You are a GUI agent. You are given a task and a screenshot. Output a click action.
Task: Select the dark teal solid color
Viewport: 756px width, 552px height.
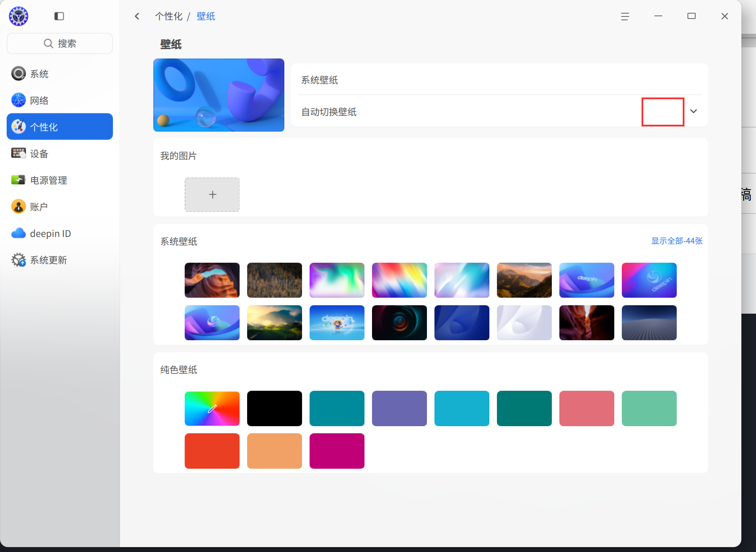click(524, 408)
